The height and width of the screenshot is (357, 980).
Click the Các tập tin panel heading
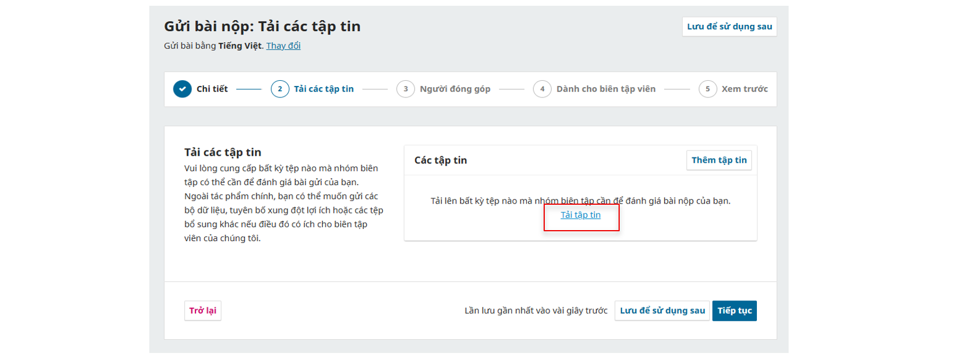coord(440,160)
